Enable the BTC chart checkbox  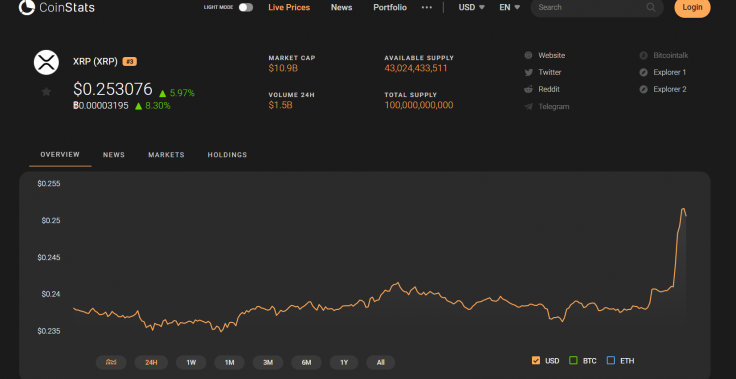pyautogui.click(x=573, y=361)
